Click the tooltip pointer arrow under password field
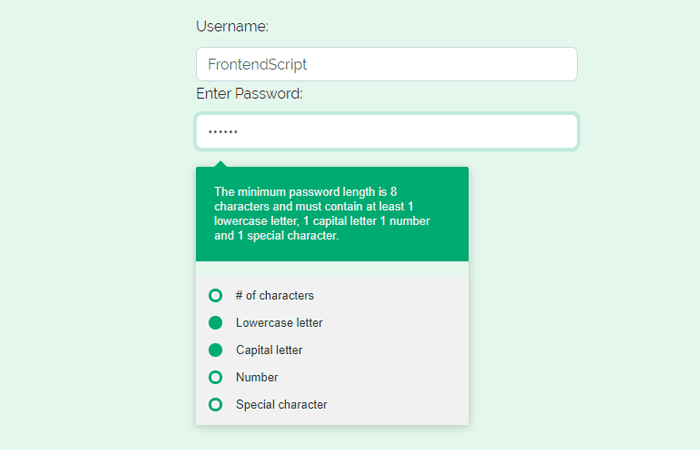The width and height of the screenshot is (700, 450). pyautogui.click(x=220, y=164)
